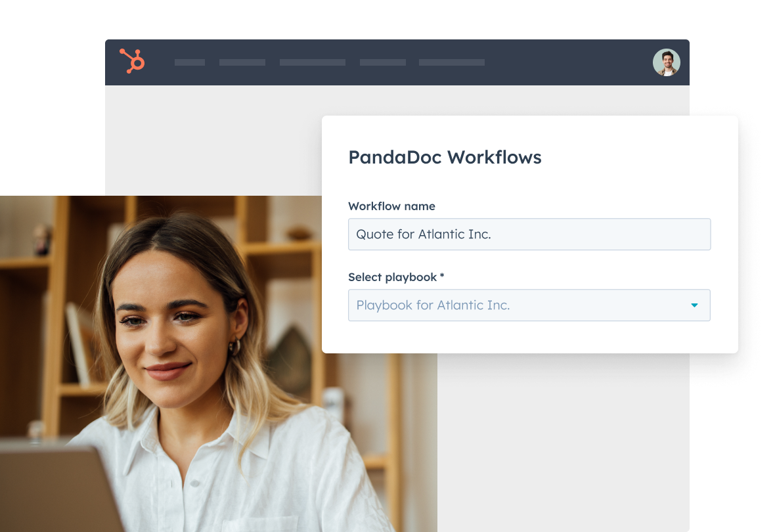Click the Select playbook label
This screenshot has width=775, height=532.
(396, 277)
